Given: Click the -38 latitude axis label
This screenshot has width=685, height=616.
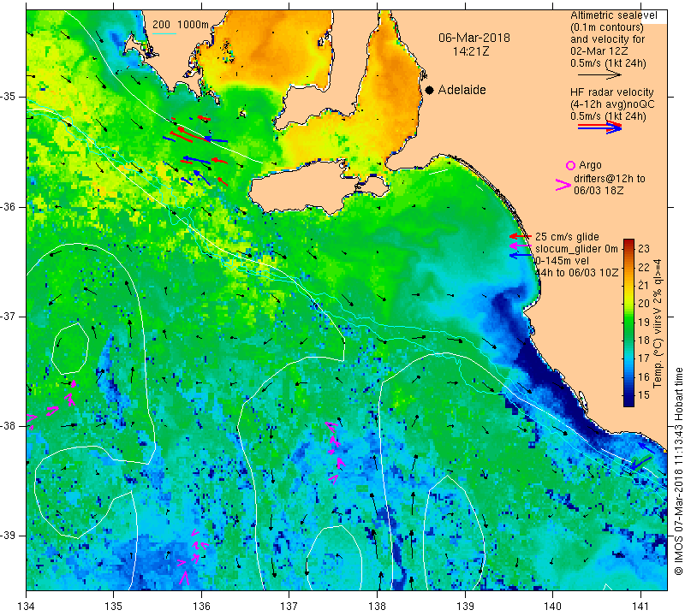Looking at the screenshot, I should point(8,426).
